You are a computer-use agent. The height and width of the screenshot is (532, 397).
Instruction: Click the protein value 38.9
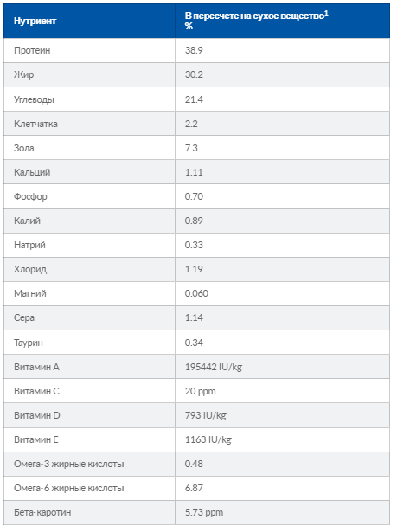(194, 50)
